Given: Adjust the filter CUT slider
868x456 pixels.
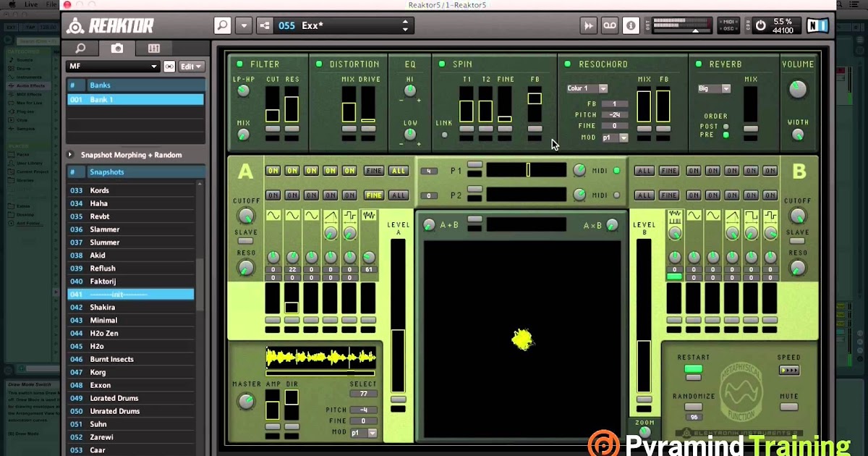Looking at the screenshot, I should [x=272, y=105].
